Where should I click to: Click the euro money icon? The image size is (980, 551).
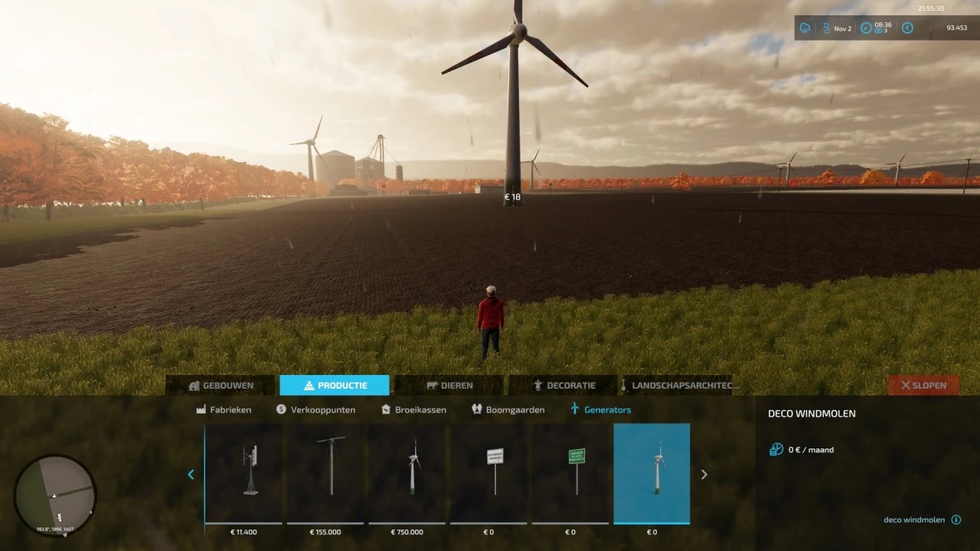click(907, 28)
